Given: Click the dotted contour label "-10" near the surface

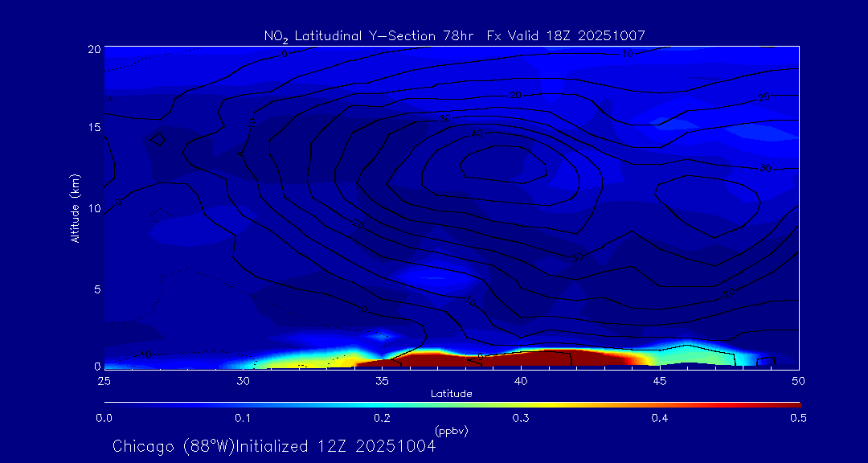Looking at the screenshot, I should pos(144,355).
